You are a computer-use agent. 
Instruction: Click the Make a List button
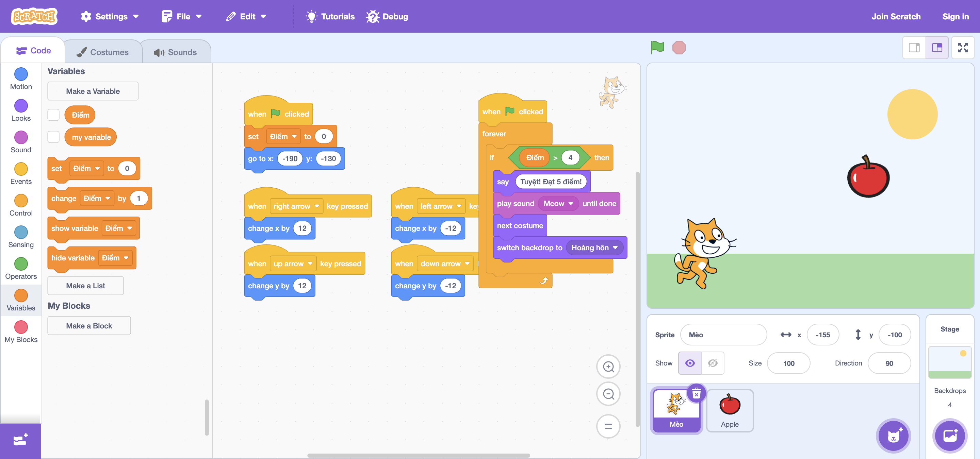(x=86, y=286)
